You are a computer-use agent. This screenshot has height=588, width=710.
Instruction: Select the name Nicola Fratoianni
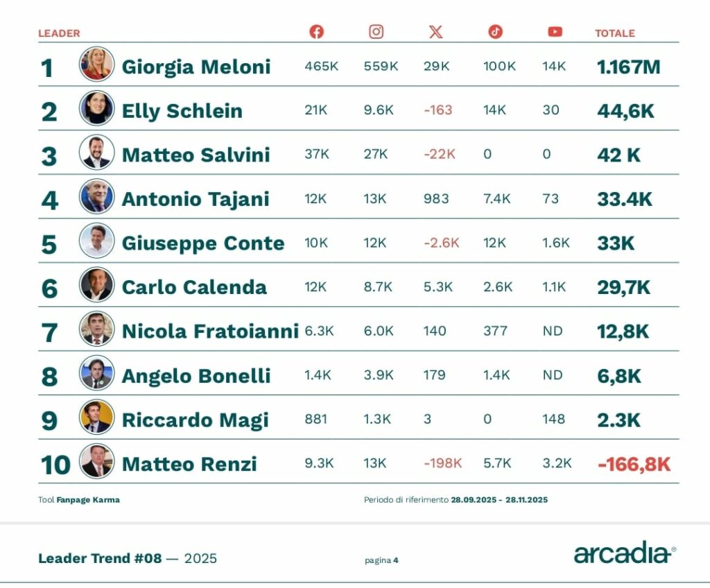tap(210, 331)
